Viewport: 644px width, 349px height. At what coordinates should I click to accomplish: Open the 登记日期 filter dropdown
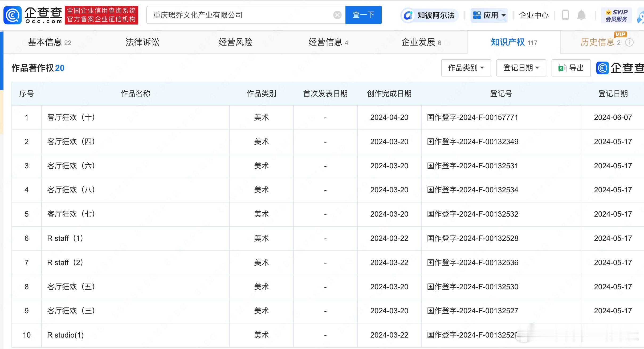(x=521, y=68)
